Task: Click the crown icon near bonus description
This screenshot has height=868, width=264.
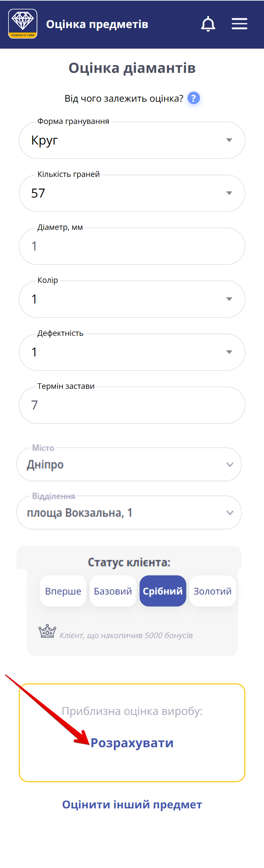Action: pyautogui.click(x=47, y=630)
